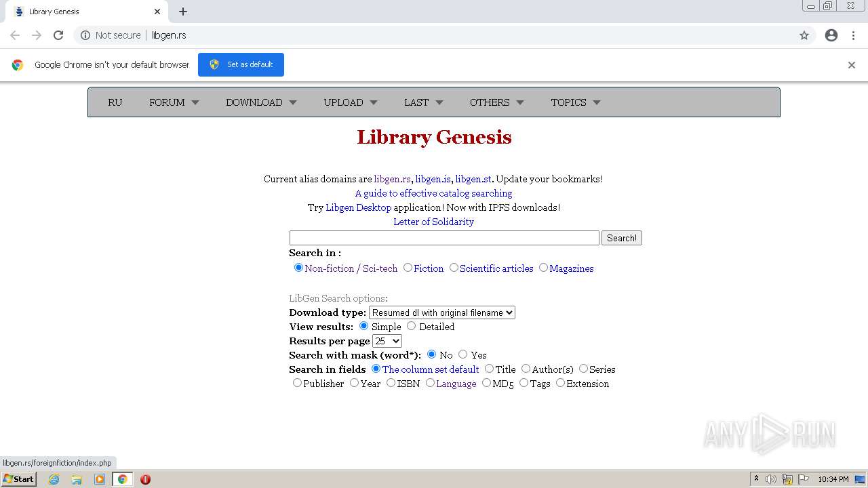Select Non-fiction / Sci-tech radio
868x488 pixels.
pyautogui.click(x=298, y=268)
